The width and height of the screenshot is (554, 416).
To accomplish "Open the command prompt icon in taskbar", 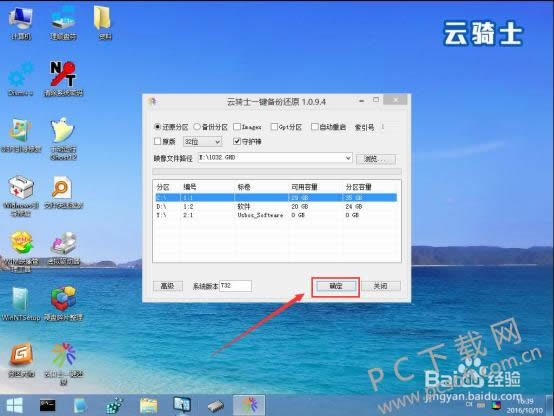I will tap(47, 405).
